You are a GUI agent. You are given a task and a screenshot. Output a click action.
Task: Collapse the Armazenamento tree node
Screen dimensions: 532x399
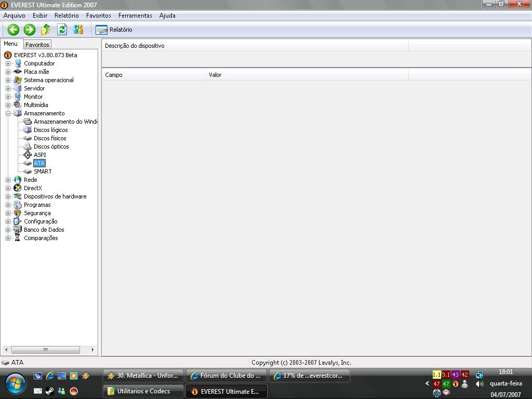8,113
